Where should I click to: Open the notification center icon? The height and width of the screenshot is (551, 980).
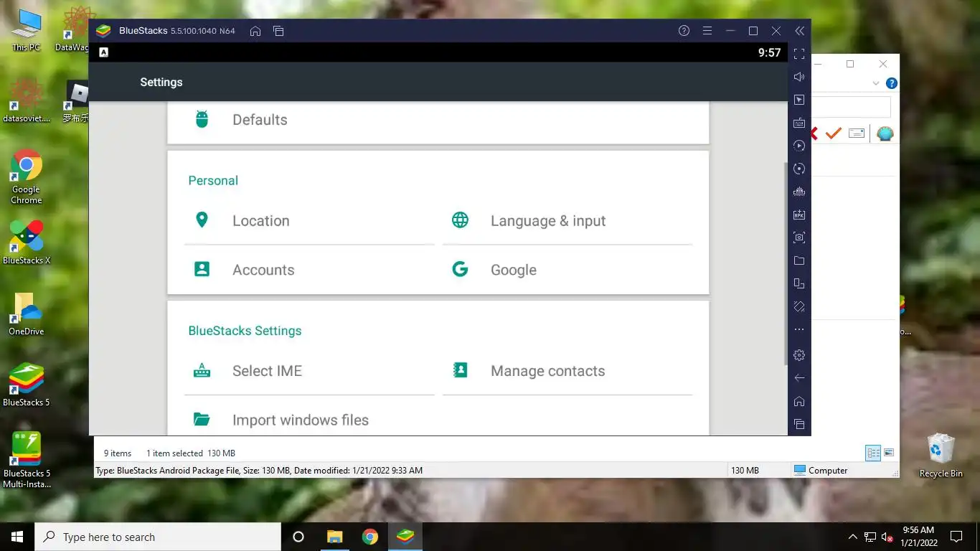pyautogui.click(x=956, y=537)
